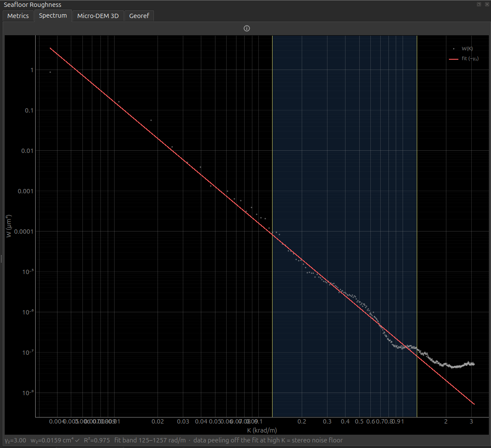Click the γ₂=3.00 status value

15,440
